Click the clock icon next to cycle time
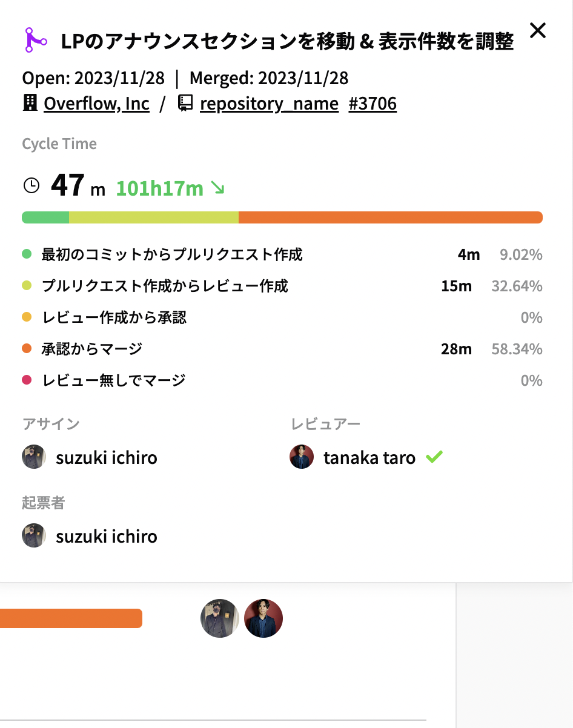 (x=31, y=185)
